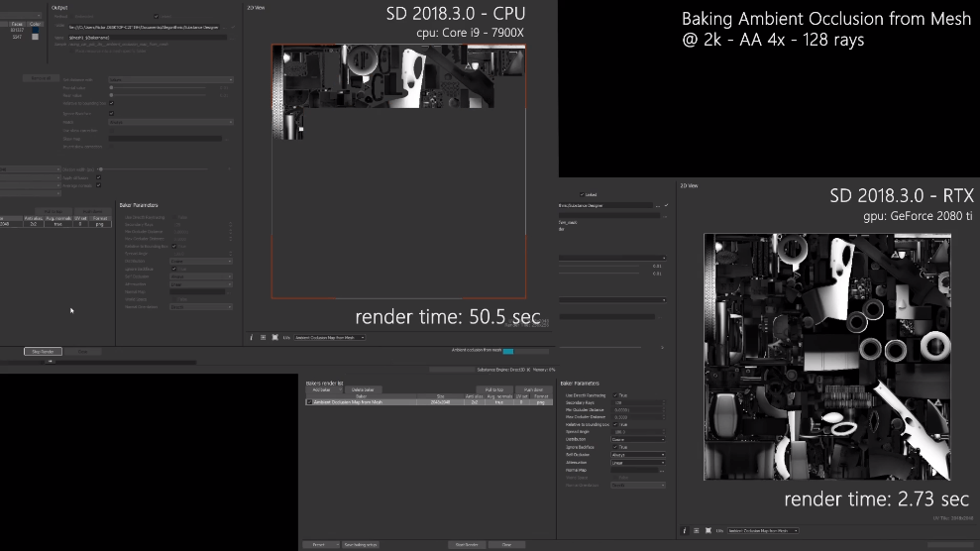This screenshot has width=980, height=551.
Task: Click the fit-to-view icon in the CPU 2D View toolbar
Action: pos(275,337)
